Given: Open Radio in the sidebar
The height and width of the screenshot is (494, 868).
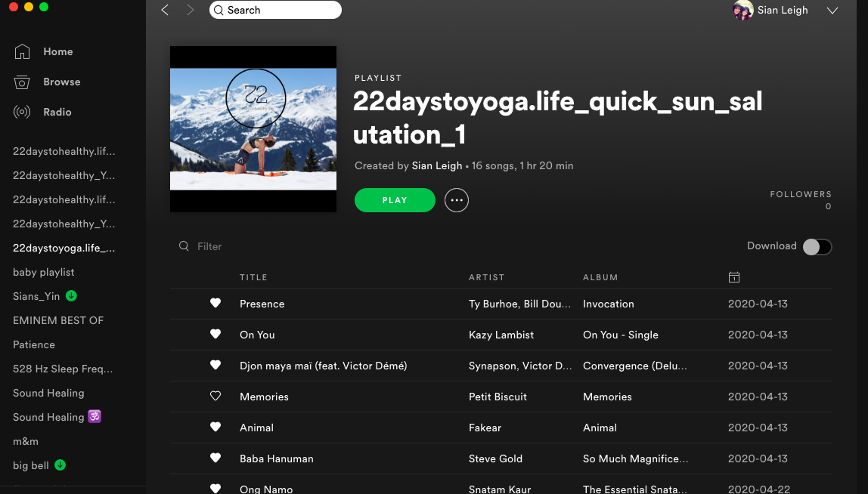Looking at the screenshot, I should pyautogui.click(x=57, y=112).
